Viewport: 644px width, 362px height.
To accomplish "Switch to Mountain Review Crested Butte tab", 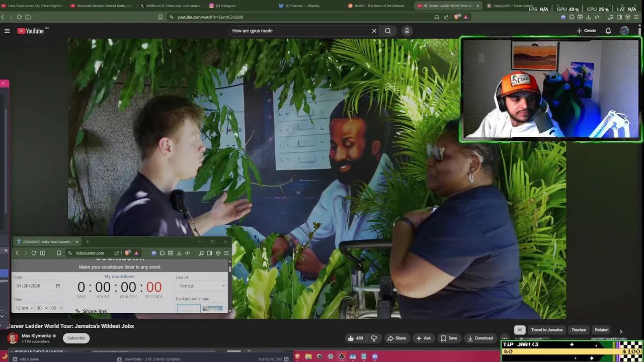I will 101,6.
